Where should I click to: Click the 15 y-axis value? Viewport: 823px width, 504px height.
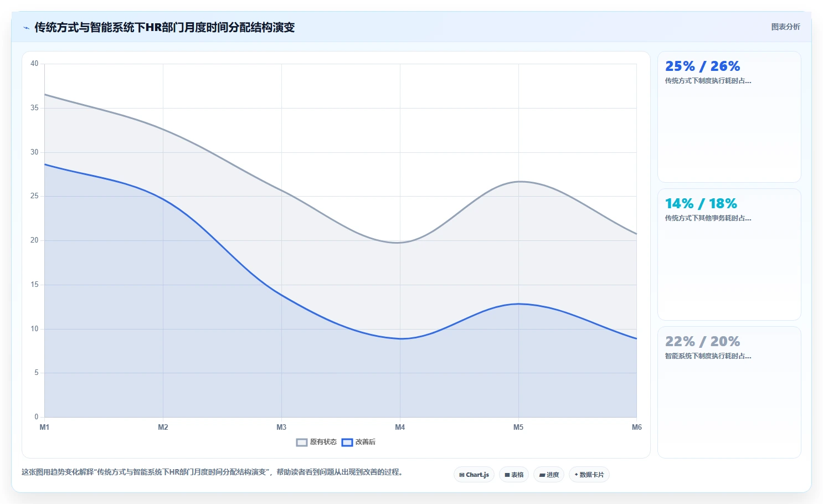pyautogui.click(x=34, y=285)
